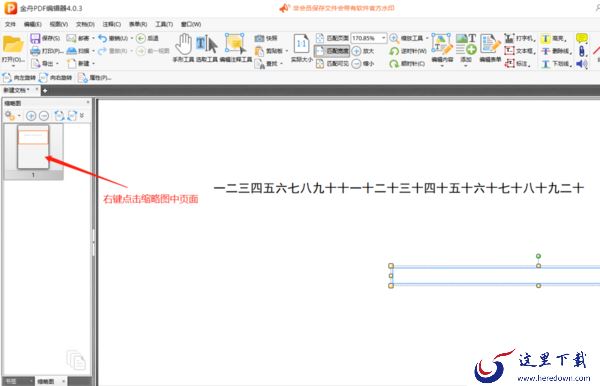Expand the 剪贴板 clipboard dropdown
This screenshot has height=386, width=600.
(x=287, y=51)
